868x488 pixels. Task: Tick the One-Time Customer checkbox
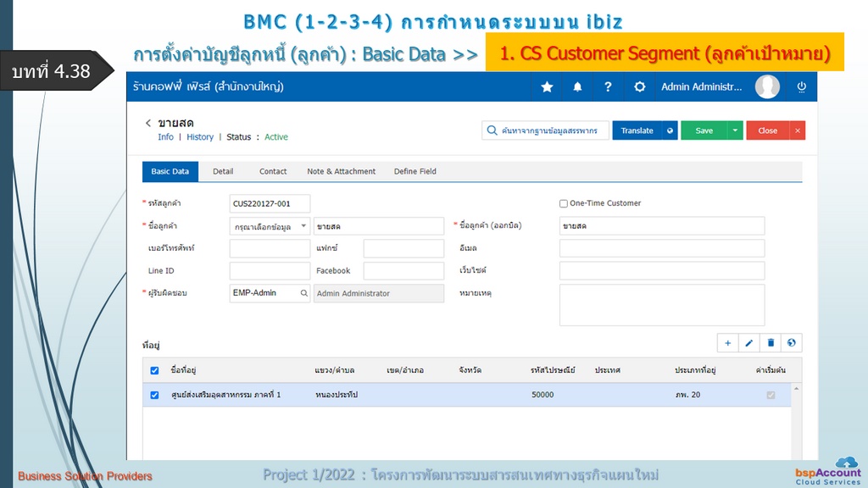563,203
